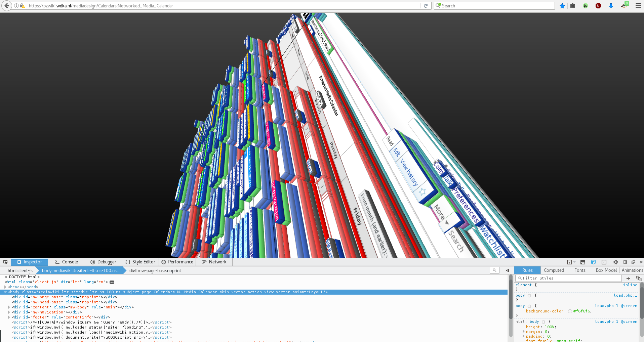This screenshot has width=644, height=342.
Task: Open the uBlock Origin extension icon
Action: pyautogui.click(x=598, y=5)
